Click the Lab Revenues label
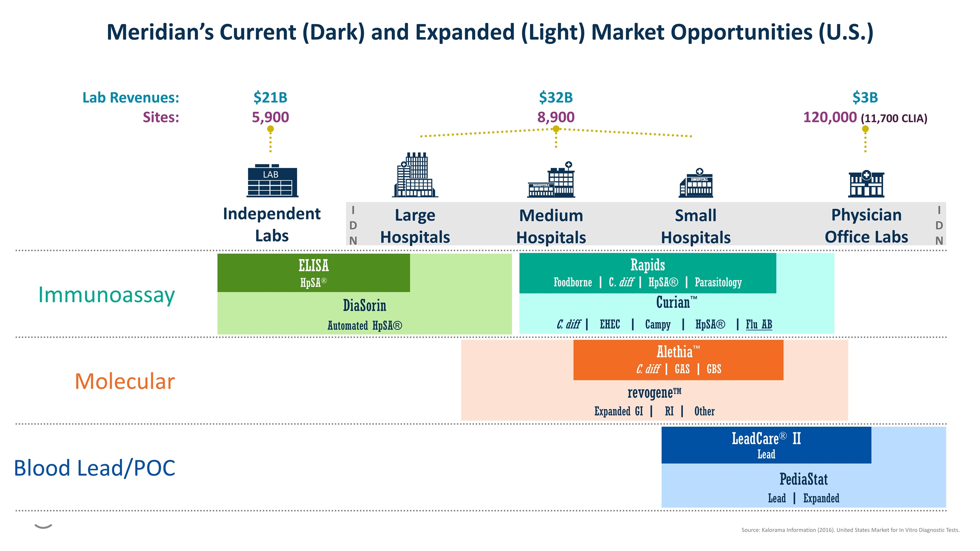This screenshot has width=980, height=551. coord(131,98)
